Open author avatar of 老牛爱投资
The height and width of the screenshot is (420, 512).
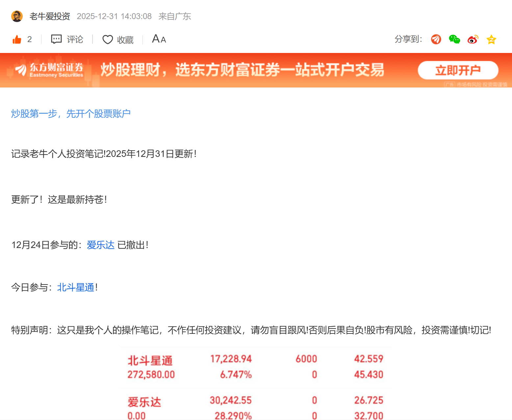(x=17, y=16)
